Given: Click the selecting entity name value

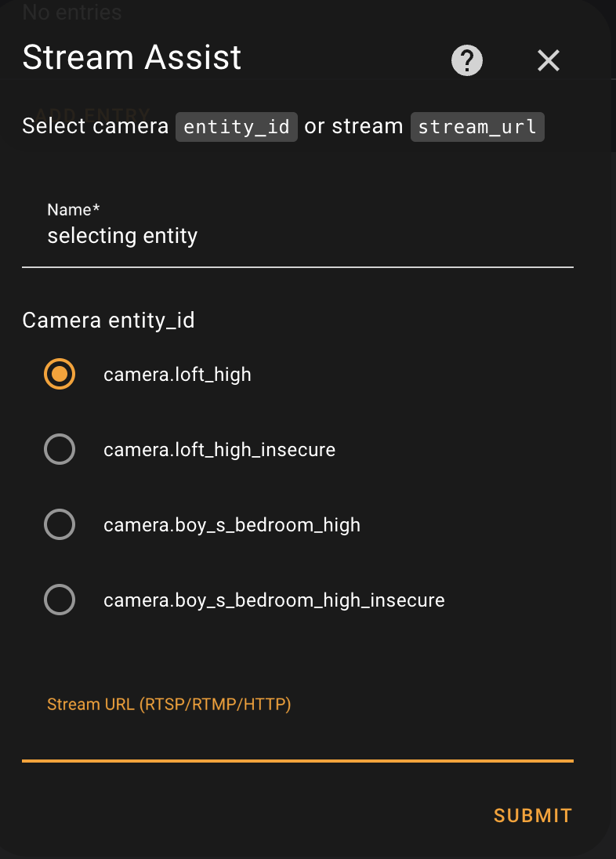Looking at the screenshot, I should [122, 236].
